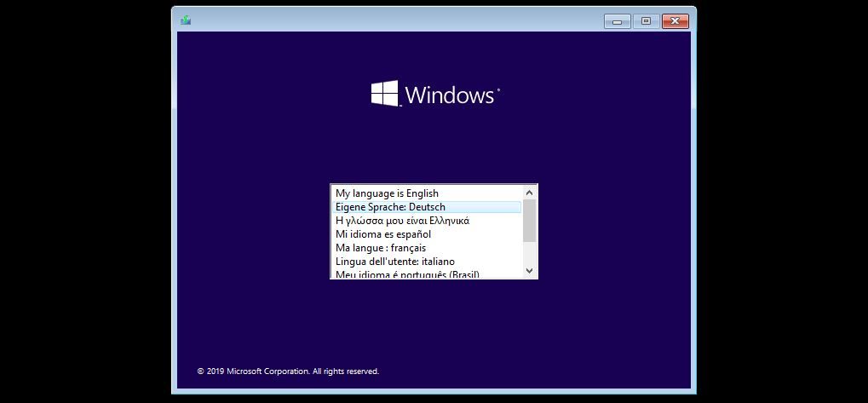The width and height of the screenshot is (868, 403).
Task: Click the language list scrollbar thumb
Action: point(529,221)
